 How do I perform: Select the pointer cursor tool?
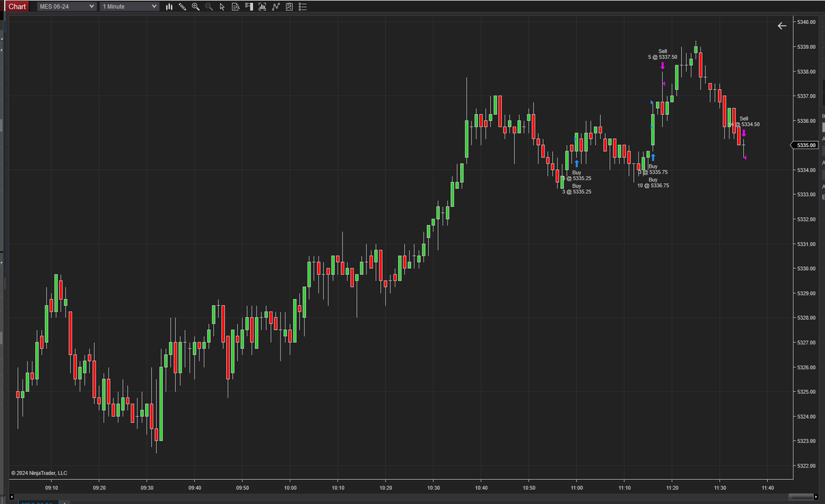(x=222, y=6)
